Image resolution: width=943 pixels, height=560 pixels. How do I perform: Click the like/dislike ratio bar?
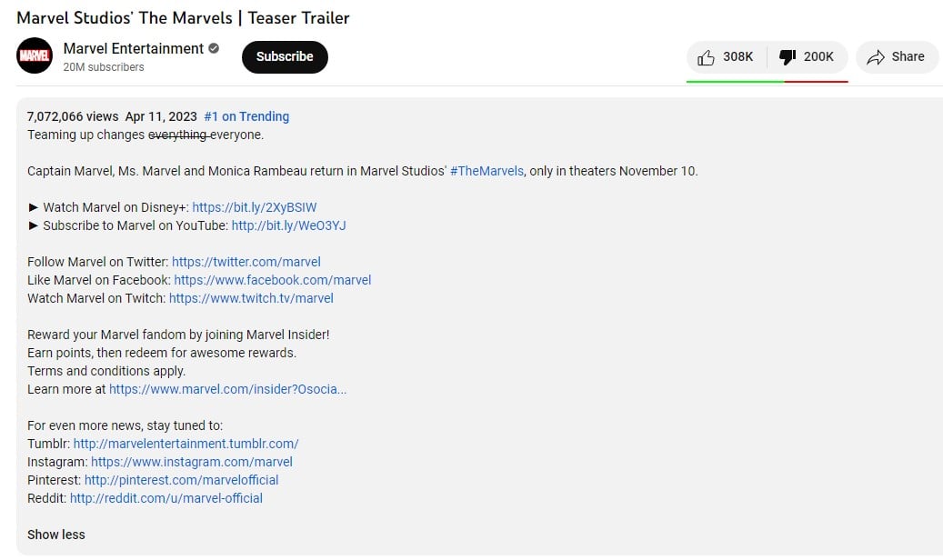(767, 81)
